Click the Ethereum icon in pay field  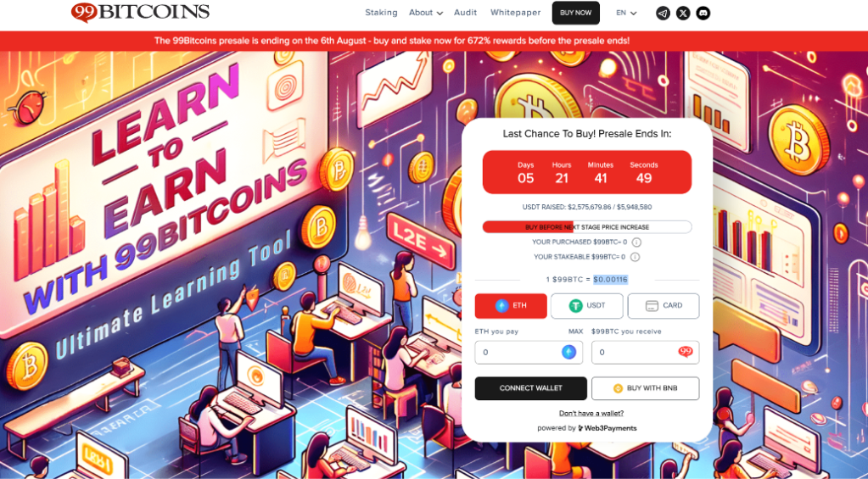pos(568,353)
